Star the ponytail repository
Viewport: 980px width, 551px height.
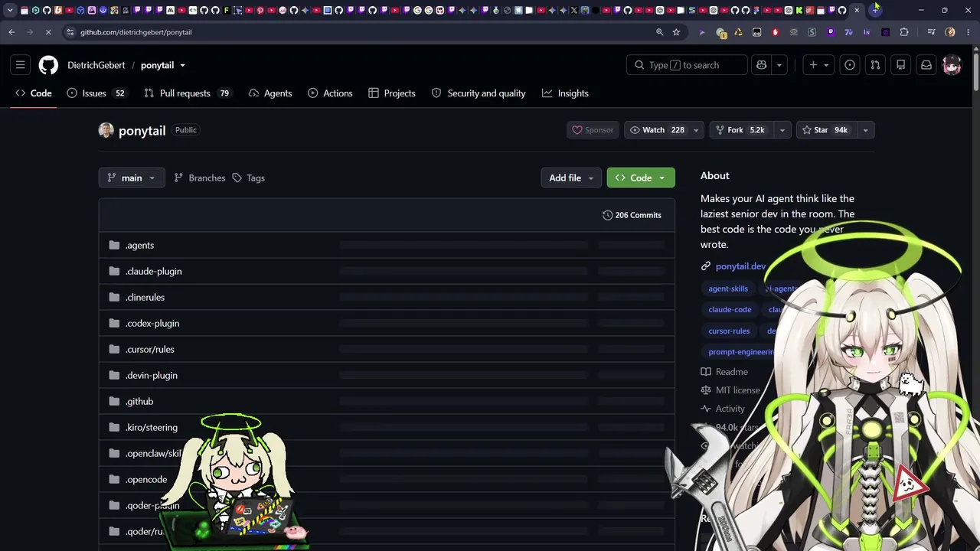tap(827, 130)
